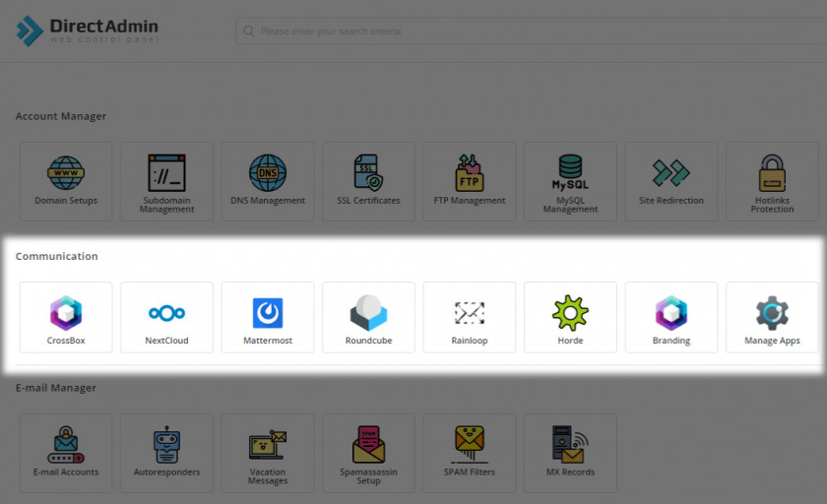Image resolution: width=827 pixels, height=504 pixels.
Task: Open Hotlinks Protection
Action: [x=772, y=181]
